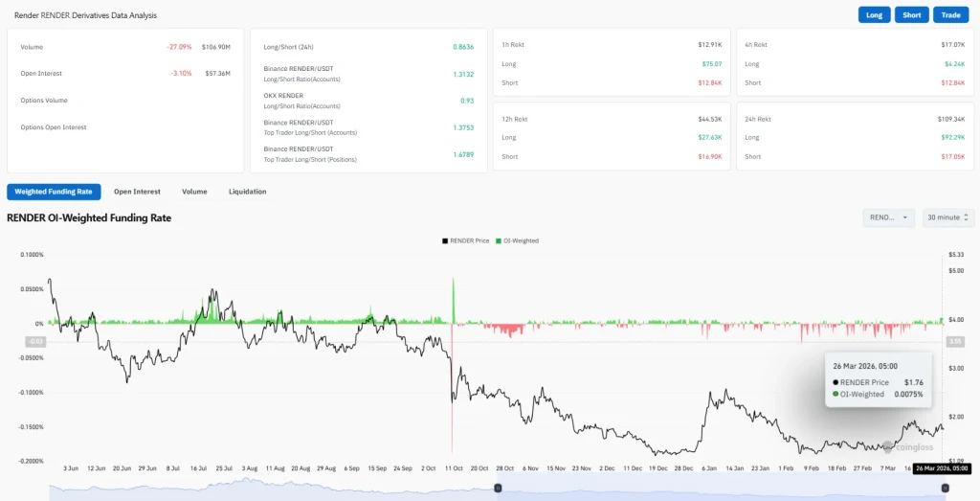
Task: Open the Liquidation tab
Action: [x=248, y=192]
